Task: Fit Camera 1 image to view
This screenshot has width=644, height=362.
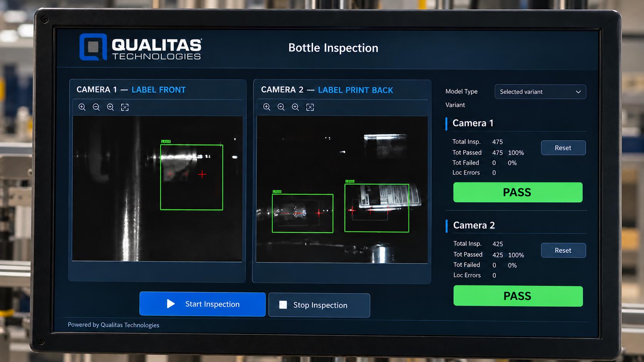Action: (x=125, y=107)
